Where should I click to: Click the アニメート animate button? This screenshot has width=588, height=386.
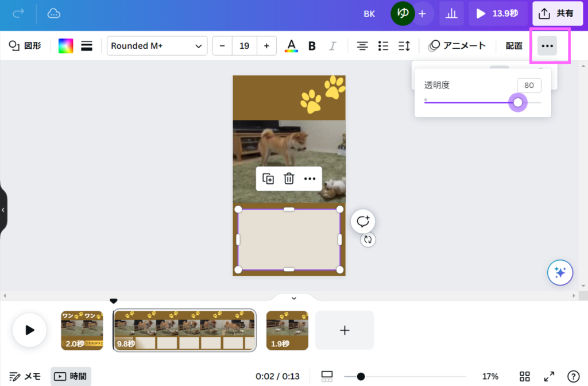[458, 46]
